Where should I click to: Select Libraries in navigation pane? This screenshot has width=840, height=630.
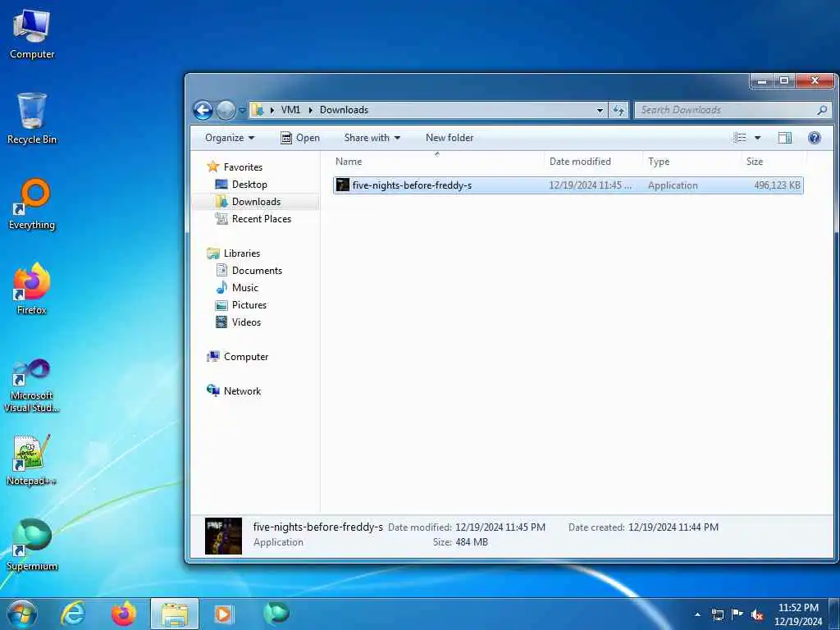click(242, 253)
